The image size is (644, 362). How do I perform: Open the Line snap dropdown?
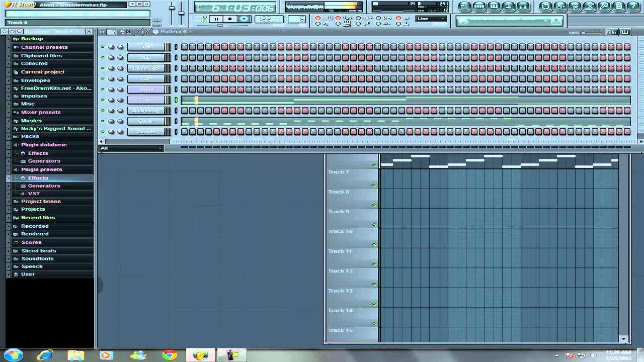(x=431, y=19)
